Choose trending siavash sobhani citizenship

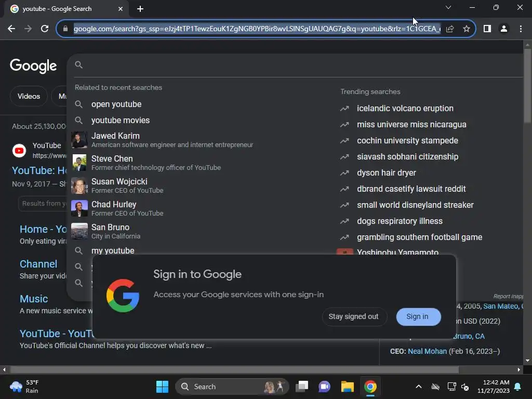[x=407, y=156]
